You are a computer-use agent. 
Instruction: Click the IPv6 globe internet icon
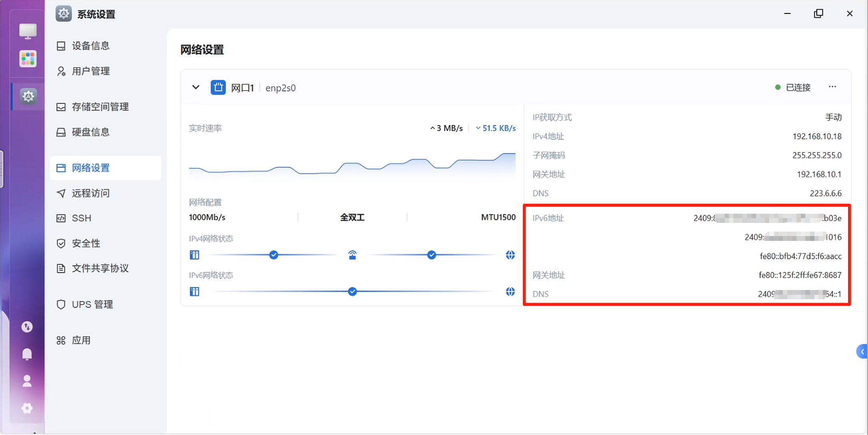pos(510,292)
